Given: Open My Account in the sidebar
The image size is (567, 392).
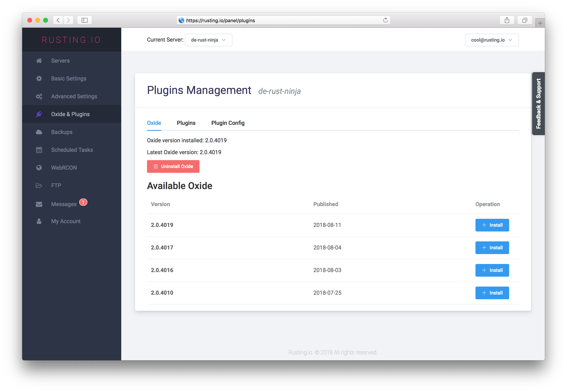Looking at the screenshot, I should tap(72, 221).
